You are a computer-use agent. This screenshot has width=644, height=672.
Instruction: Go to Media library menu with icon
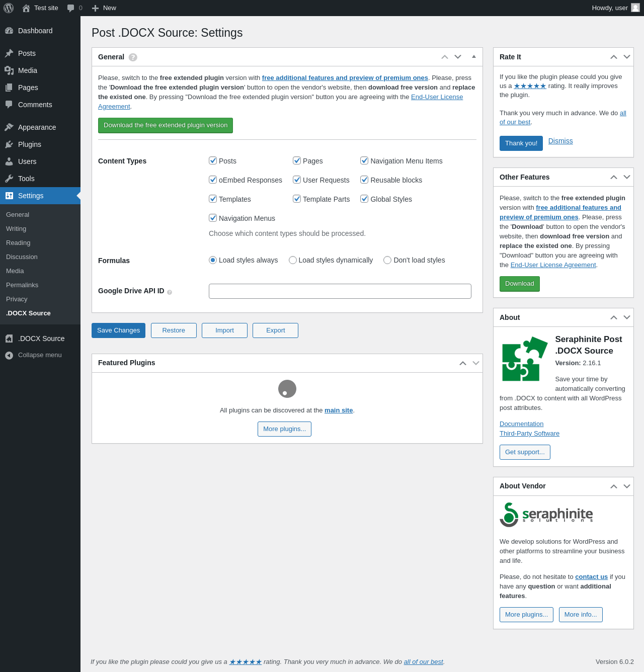[x=40, y=70]
